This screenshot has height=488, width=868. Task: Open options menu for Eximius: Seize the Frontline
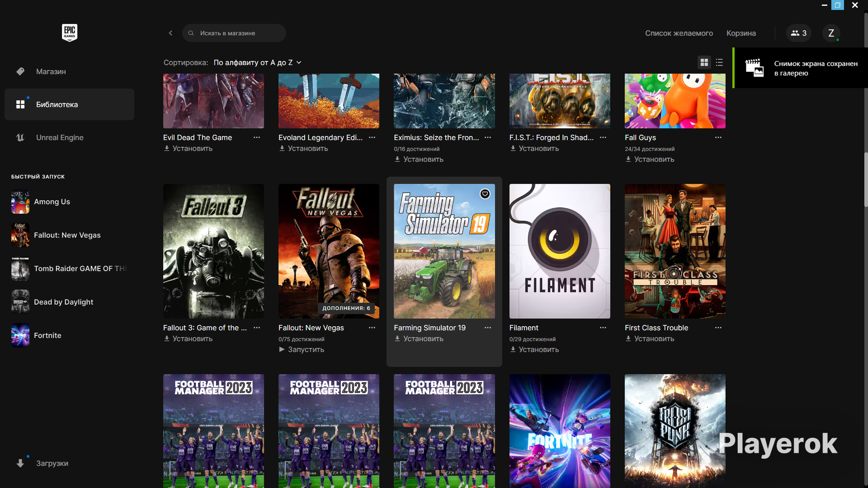(x=488, y=138)
